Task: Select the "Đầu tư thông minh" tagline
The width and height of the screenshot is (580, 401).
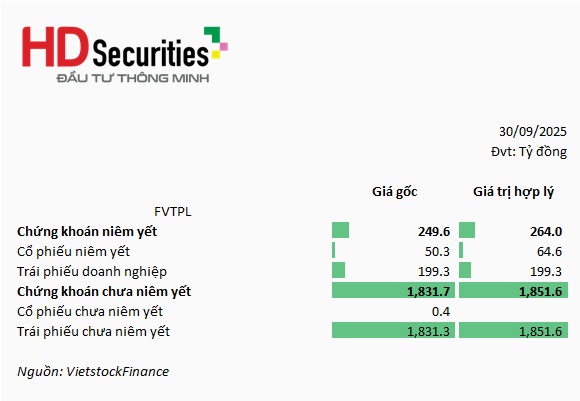Action: [133, 78]
